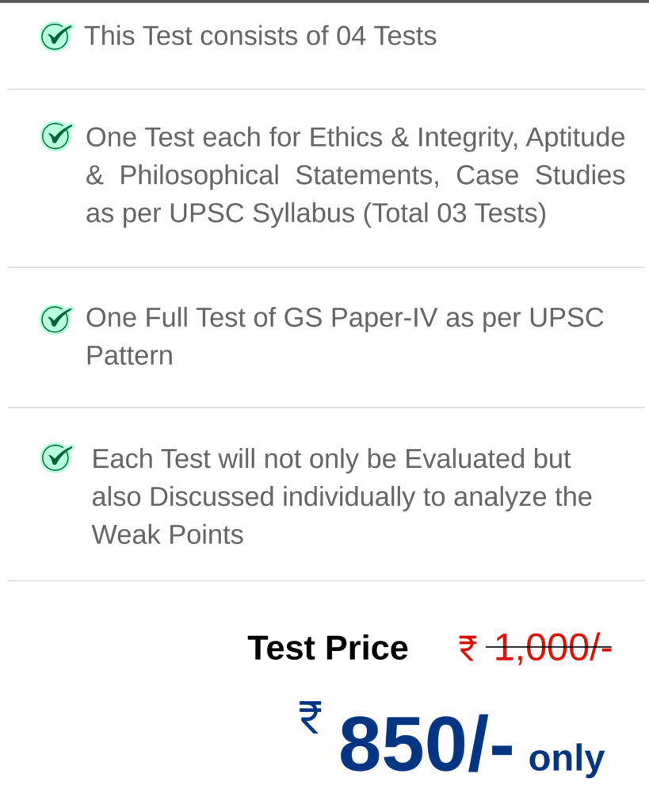Click the blue rupee symbol before 850

point(310,717)
